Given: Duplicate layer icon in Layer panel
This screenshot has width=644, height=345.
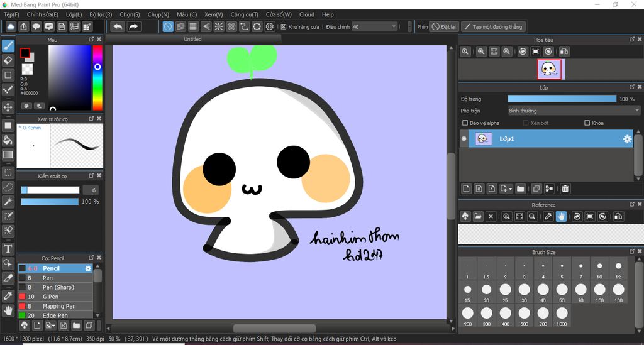Looking at the screenshot, I should pyautogui.click(x=536, y=189).
